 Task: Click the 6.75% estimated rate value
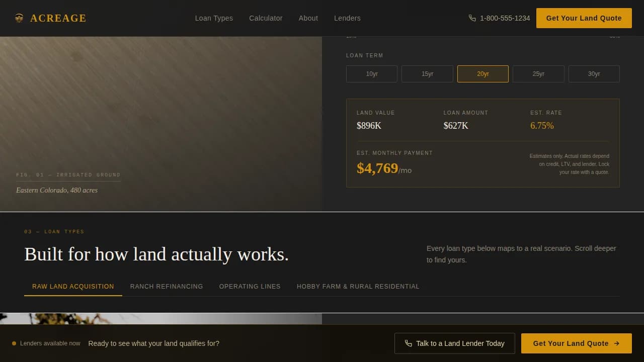[x=542, y=126]
